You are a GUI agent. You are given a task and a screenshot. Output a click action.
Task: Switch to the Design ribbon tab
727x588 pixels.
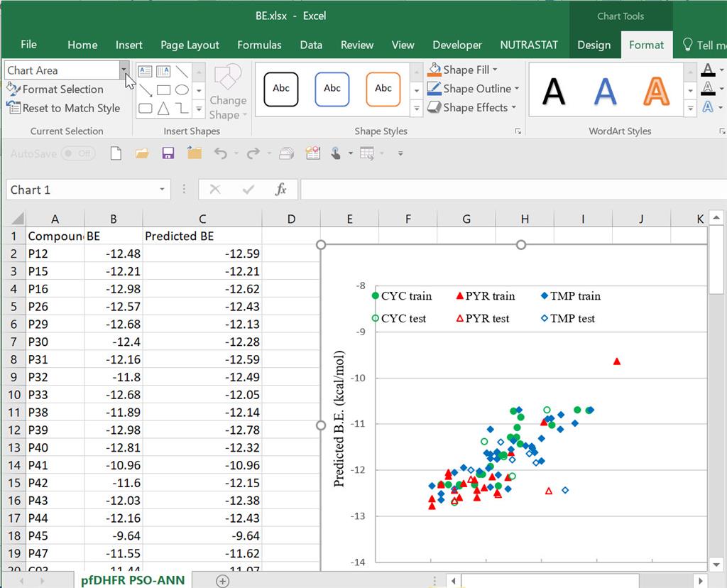coord(594,45)
